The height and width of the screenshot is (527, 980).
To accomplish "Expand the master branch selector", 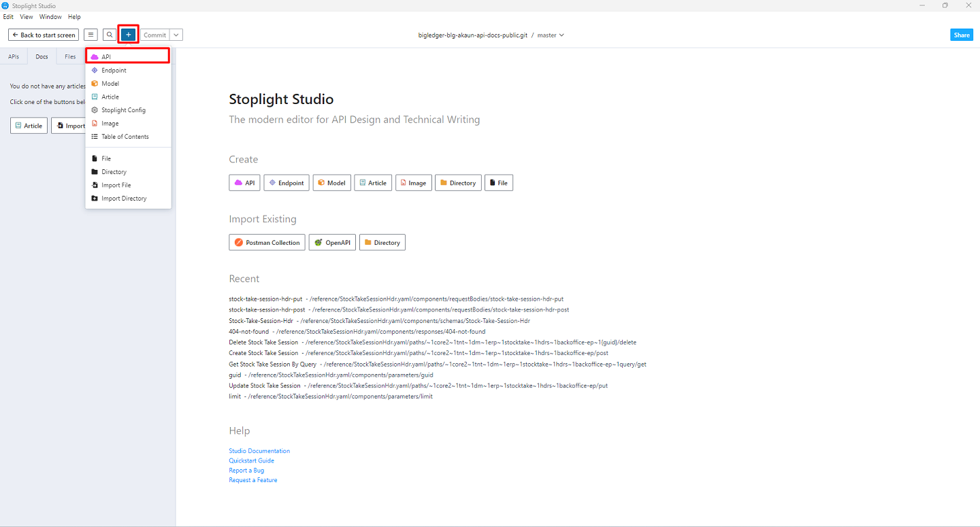I will [551, 35].
